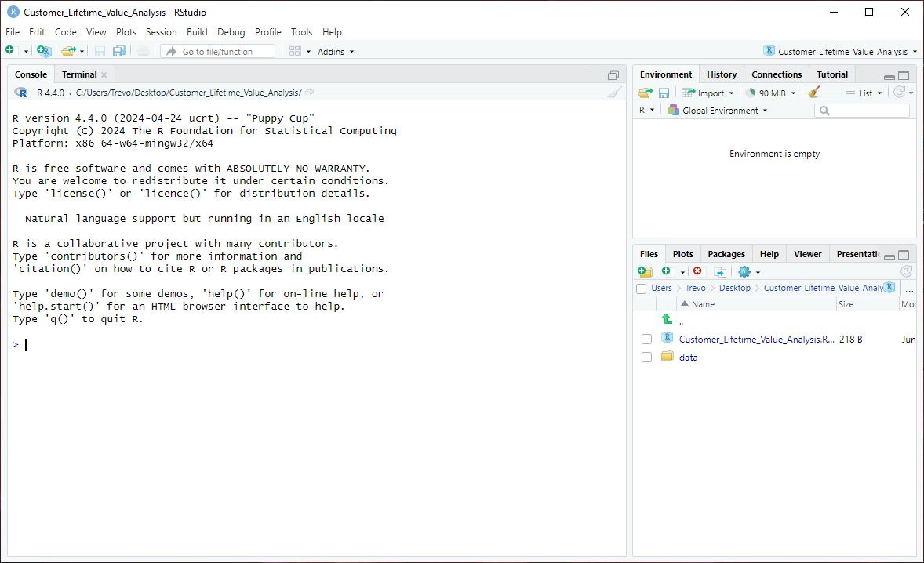This screenshot has height=563, width=924.
Task: Focus the Go to file/function field
Action: 217,51
